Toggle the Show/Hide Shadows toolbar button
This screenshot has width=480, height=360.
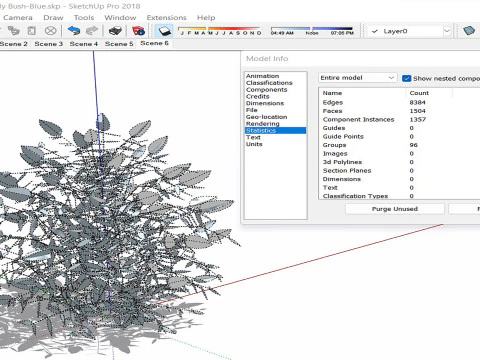164,31
